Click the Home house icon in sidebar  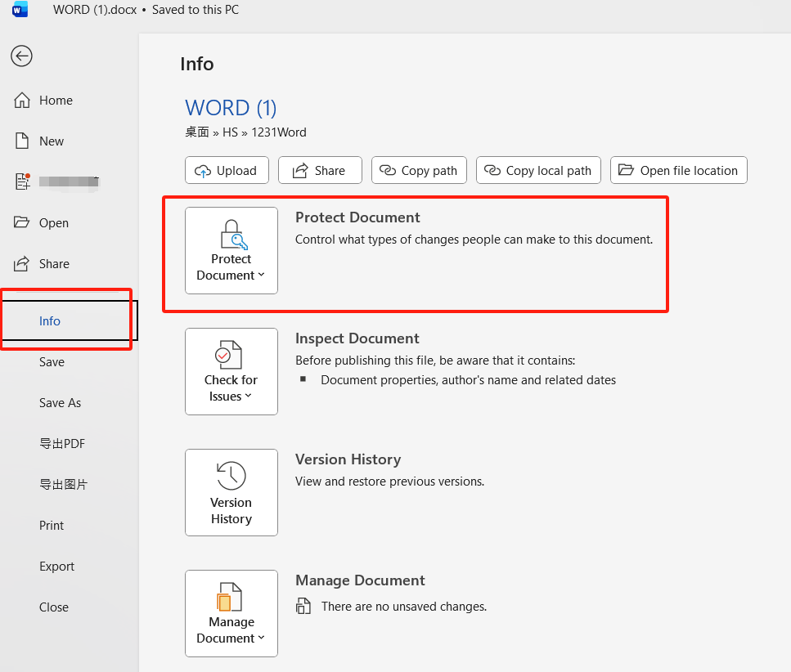click(x=22, y=100)
